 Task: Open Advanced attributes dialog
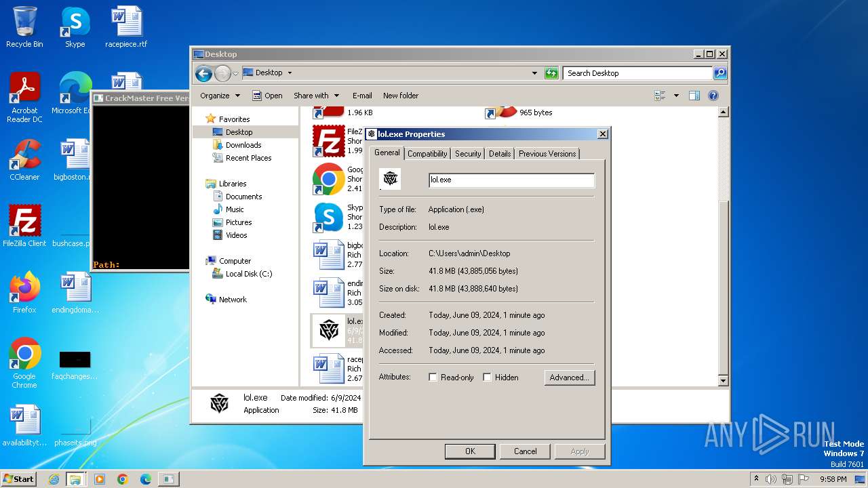(570, 378)
